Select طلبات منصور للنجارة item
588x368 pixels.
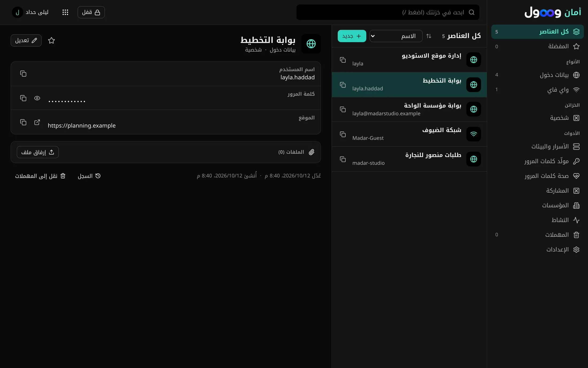tap(409, 159)
